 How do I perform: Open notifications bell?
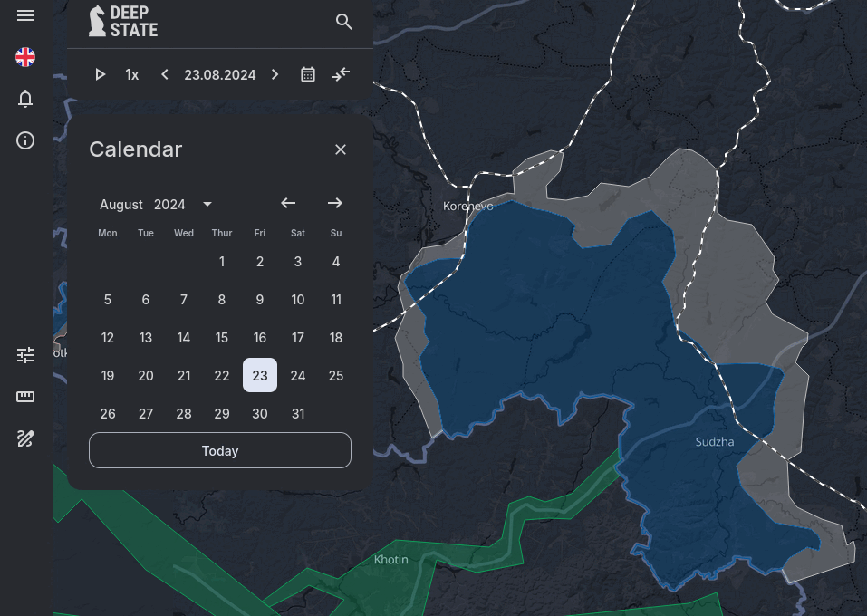[x=25, y=99]
